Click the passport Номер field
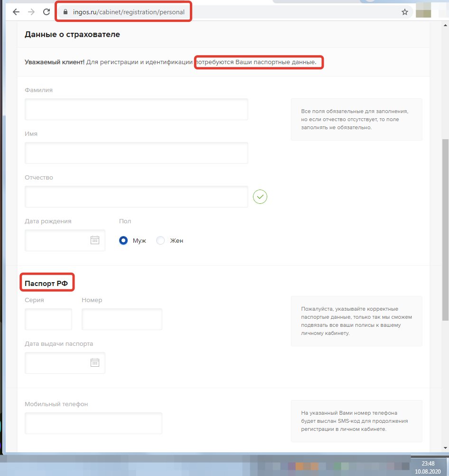 (122, 319)
